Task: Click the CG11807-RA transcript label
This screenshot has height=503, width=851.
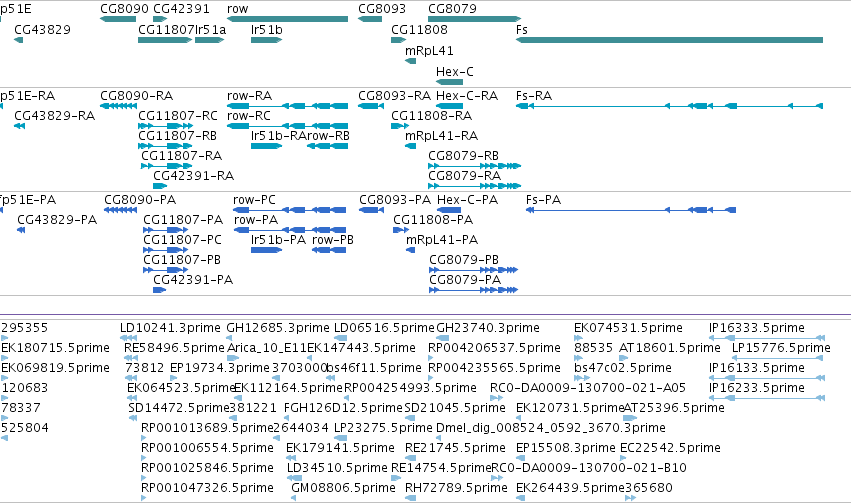Action: pyautogui.click(x=182, y=156)
